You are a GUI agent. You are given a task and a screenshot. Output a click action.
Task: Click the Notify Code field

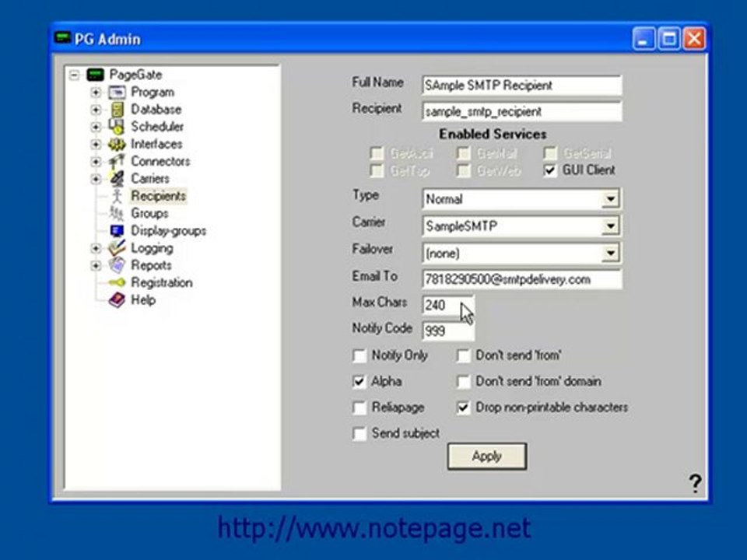click(x=448, y=331)
